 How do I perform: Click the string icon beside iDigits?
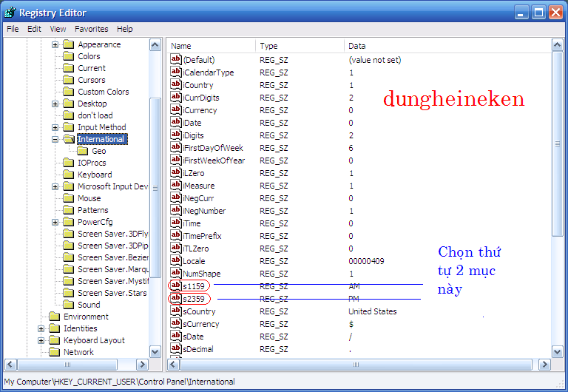pyautogui.click(x=176, y=135)
